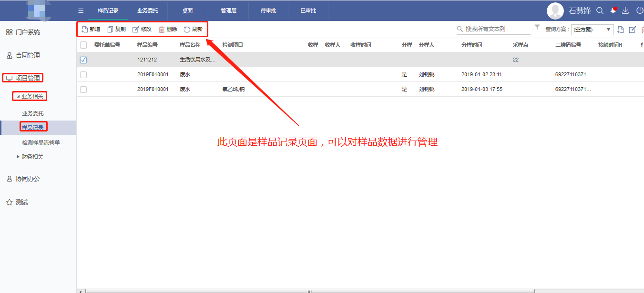Open the notification bell icon
Viewport: 644px width, 293px height.
point(613,10)
